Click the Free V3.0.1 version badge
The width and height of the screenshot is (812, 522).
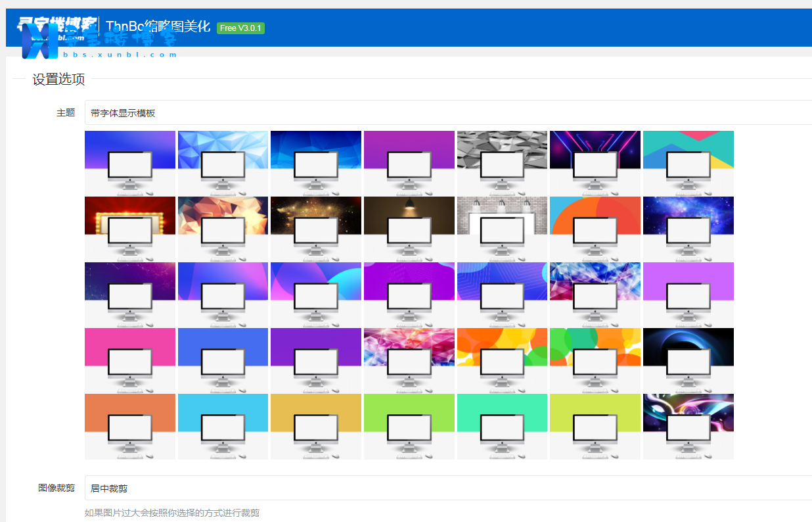[240, 28]
